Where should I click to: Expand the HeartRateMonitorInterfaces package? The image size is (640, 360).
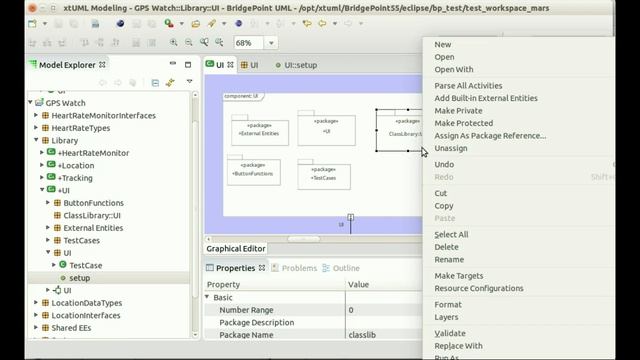[x=36, y=115]
